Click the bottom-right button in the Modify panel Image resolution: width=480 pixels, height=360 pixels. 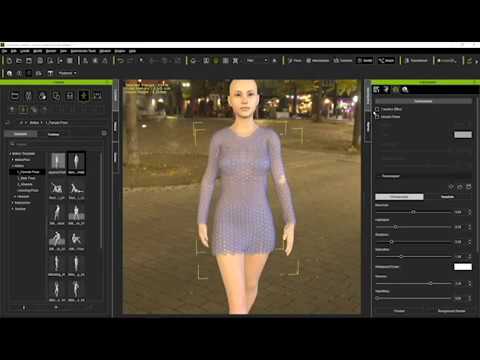click(x=451, y=311)
